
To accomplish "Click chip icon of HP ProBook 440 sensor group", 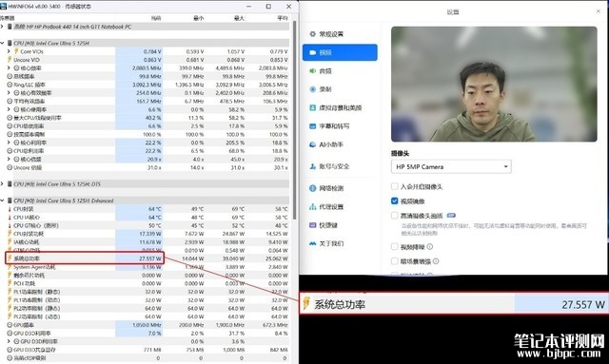I will pyautogui.click(x=10, y=27).
